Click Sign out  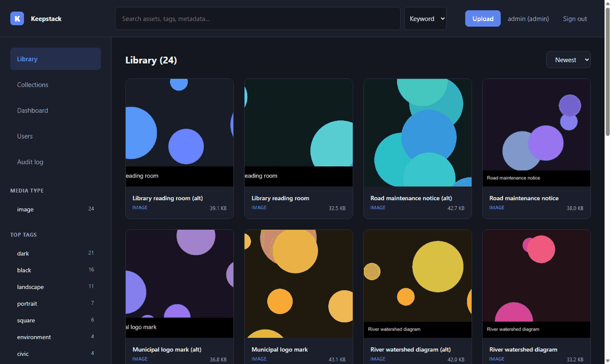(575, 19)
